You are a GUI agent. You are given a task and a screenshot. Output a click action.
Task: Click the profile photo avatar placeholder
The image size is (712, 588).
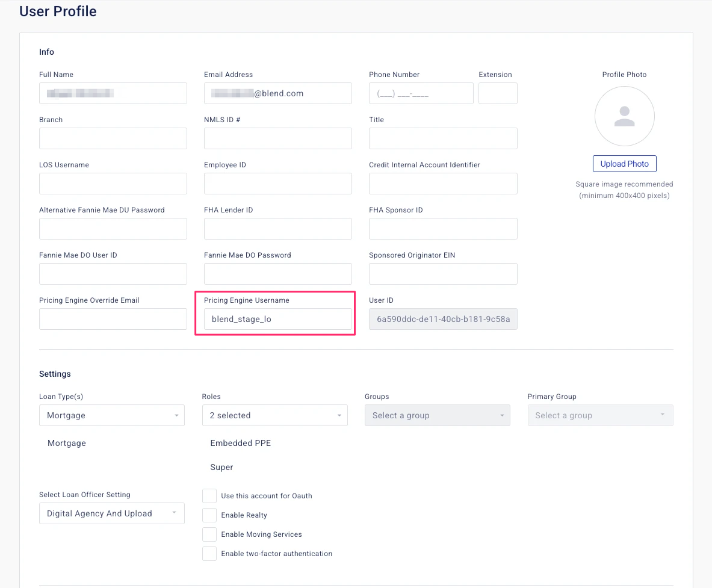[x=624, y=116]
